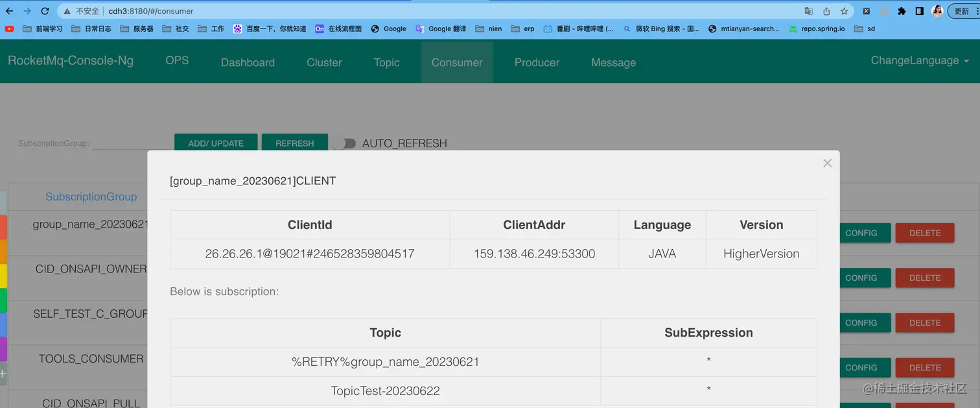
Task: Bookmark this page with the star icon
Action: pyautogui.click(x=844, y=11)
